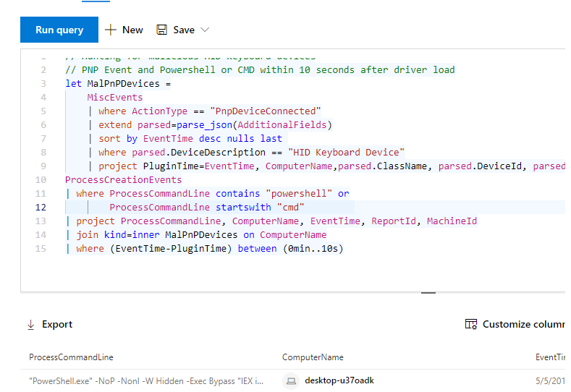Click the let MalPnPDevices declaration on line 3
Screen dimensions: 571x392
click(x=118, y=83)
